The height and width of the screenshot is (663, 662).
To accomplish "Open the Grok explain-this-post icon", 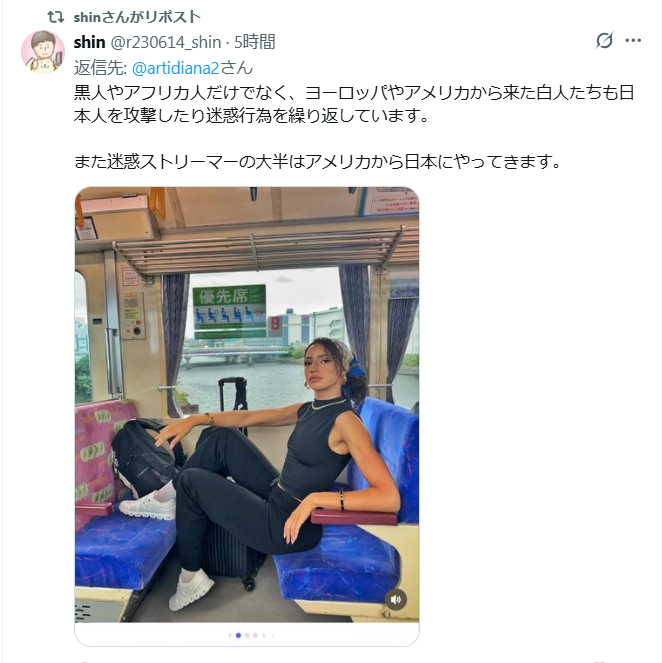I will [x=604, y=41].
